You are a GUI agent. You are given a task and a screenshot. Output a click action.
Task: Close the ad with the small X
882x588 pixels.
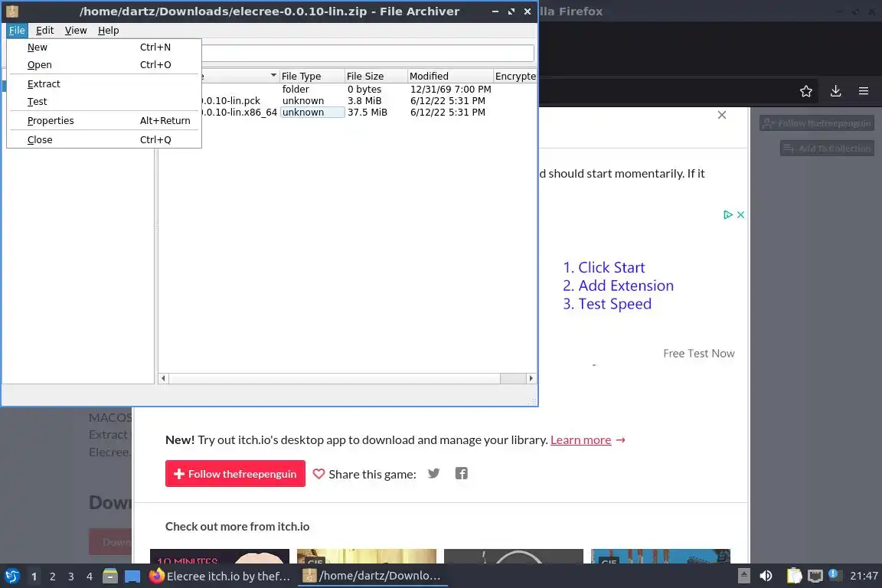(741, 214)
